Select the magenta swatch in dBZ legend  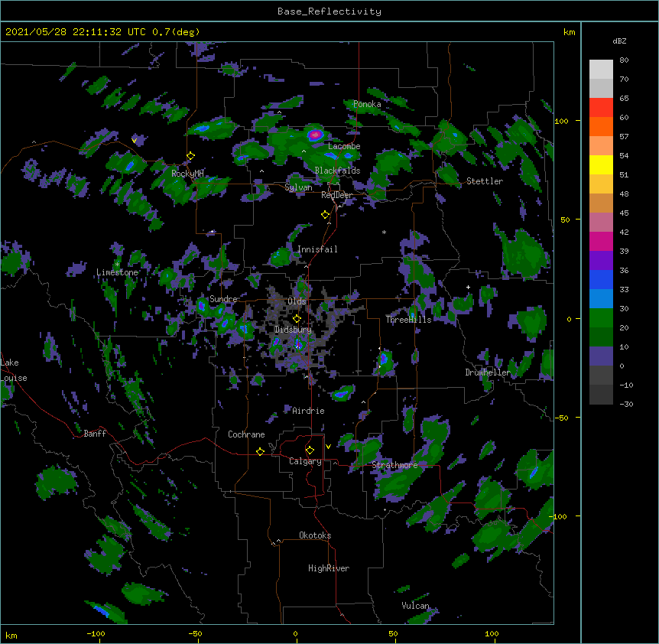[x=601, y=241]
